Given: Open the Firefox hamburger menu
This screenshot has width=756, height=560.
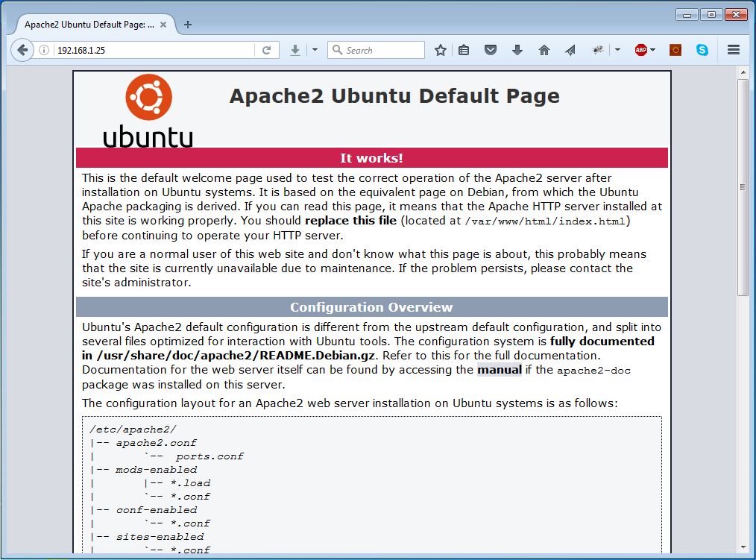Looking at the screenshot, I should [x=734, y=50].
